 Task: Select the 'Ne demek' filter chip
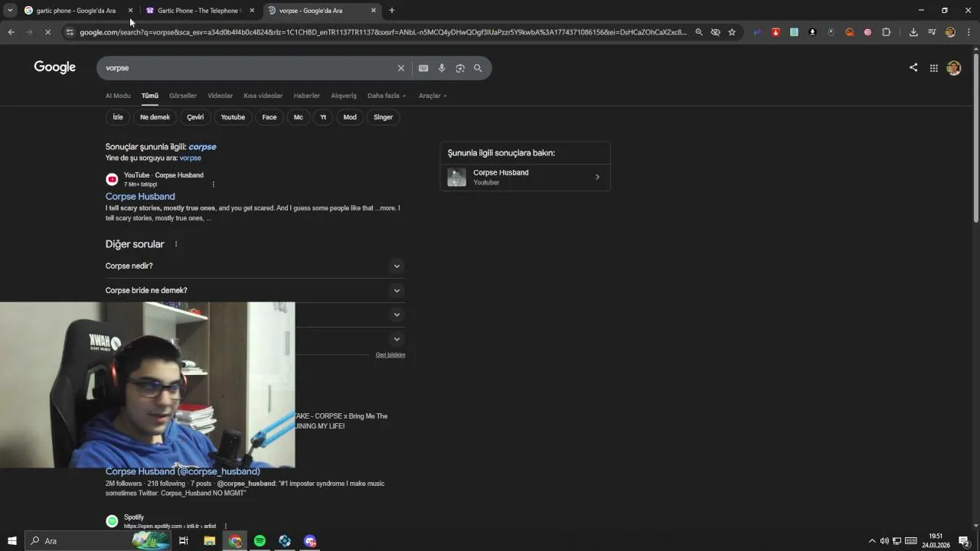(155, 117)
